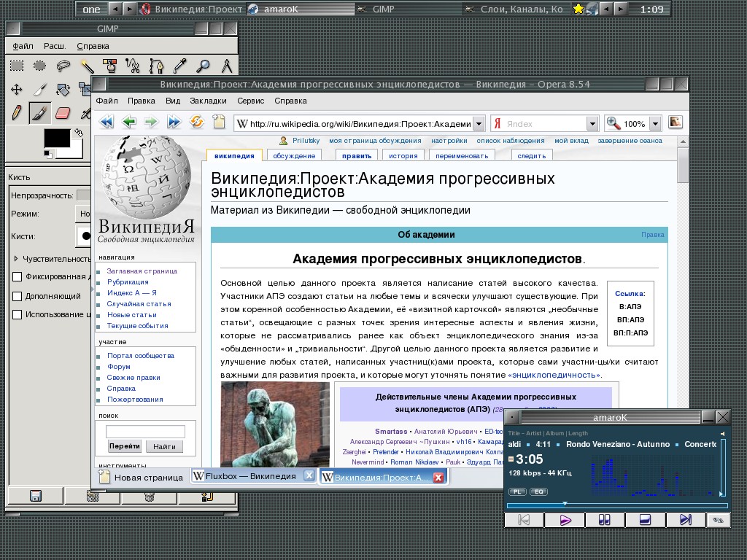Enable the Использование checkbox in GIMP
The image size is (747, 560).
pyautogui.click(x=18, y=315)
